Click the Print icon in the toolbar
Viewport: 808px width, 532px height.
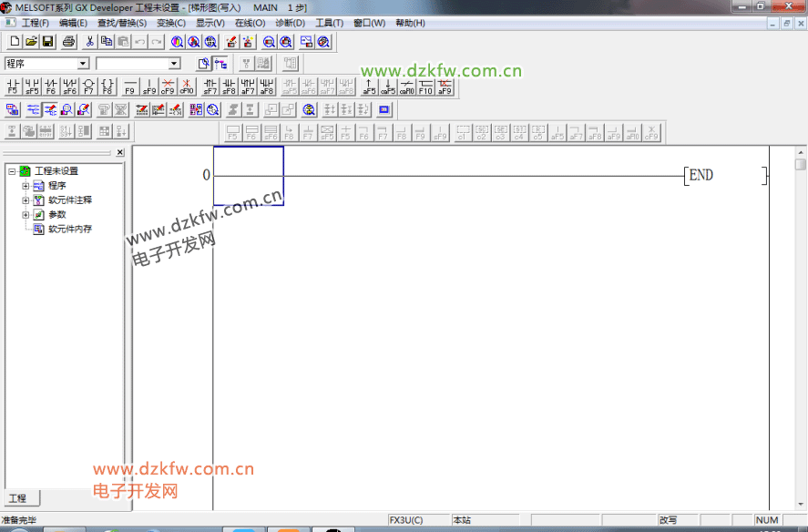(68, 42)
